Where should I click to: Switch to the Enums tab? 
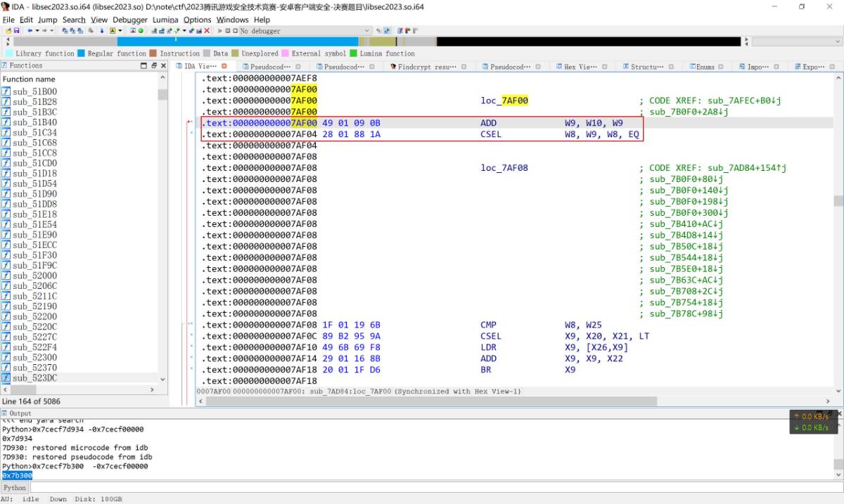click(x=705, y=67)
